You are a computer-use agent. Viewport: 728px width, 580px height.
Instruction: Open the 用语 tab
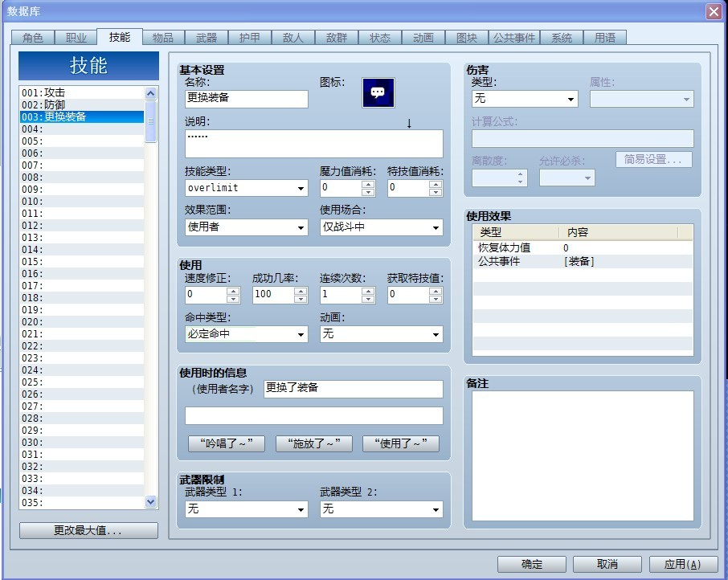(x=605, y=38)
